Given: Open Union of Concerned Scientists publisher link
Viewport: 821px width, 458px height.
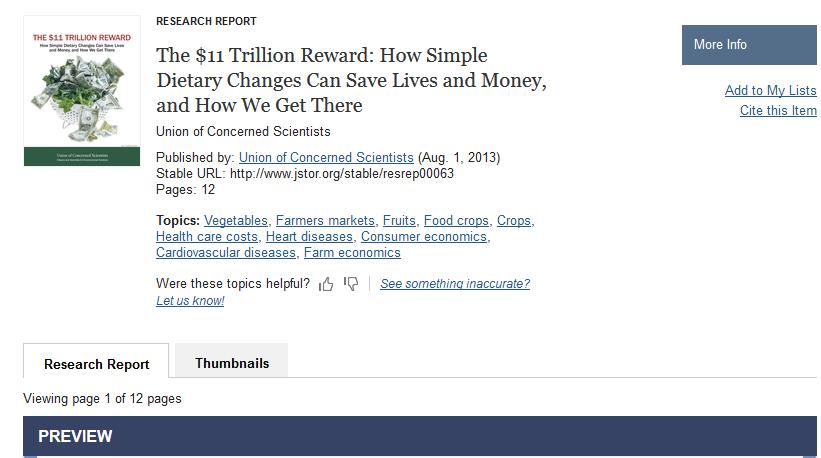Looking at the screenshot, I should (326, 158).
